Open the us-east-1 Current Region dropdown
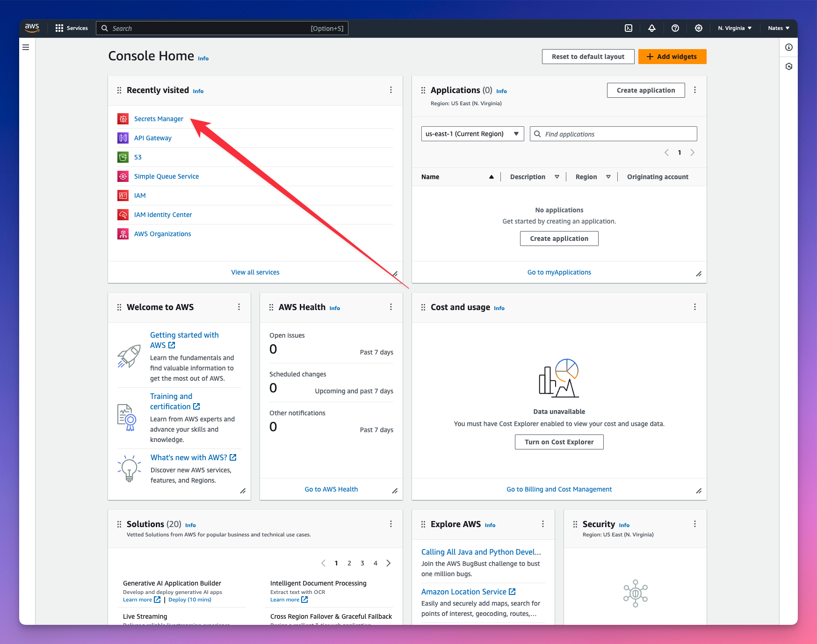The width and height of the screenshot is (817, 644). (x=472, y=134)
